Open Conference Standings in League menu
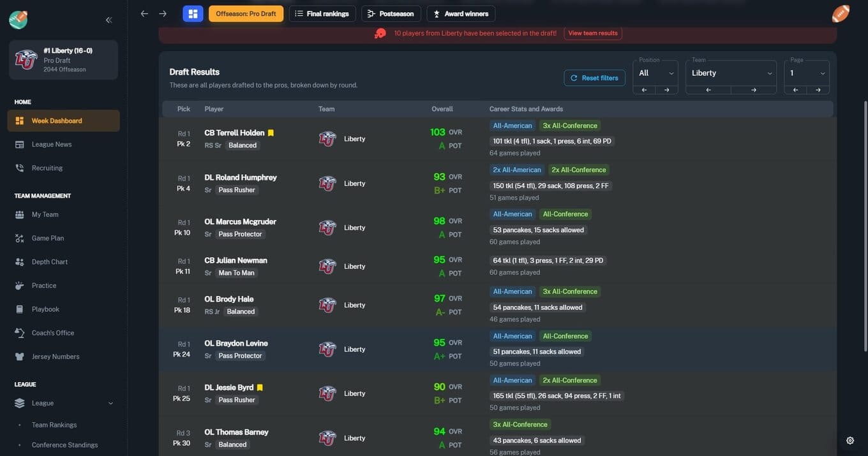The height and width of the screenshot is (456, 868). coord(64,445)
